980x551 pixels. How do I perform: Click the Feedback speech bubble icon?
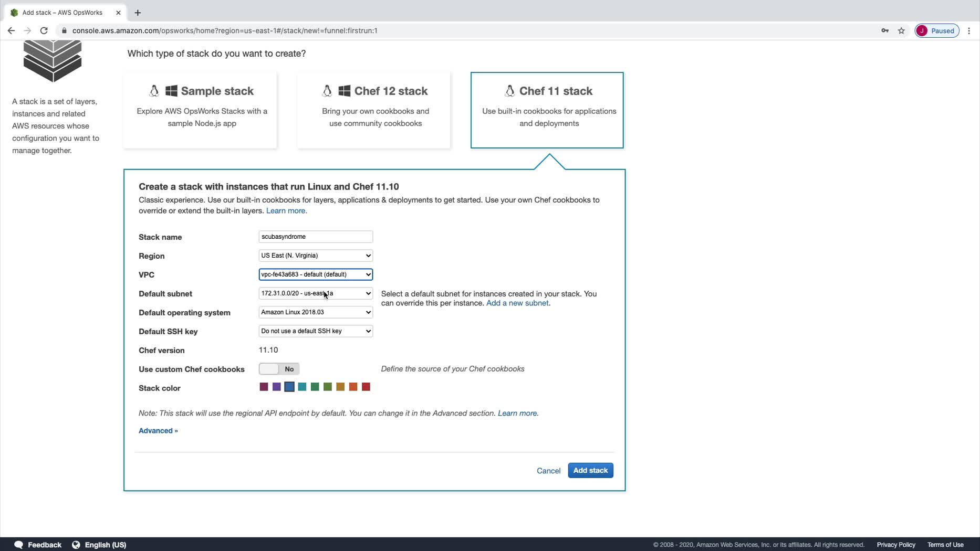(x=19, y=545)
